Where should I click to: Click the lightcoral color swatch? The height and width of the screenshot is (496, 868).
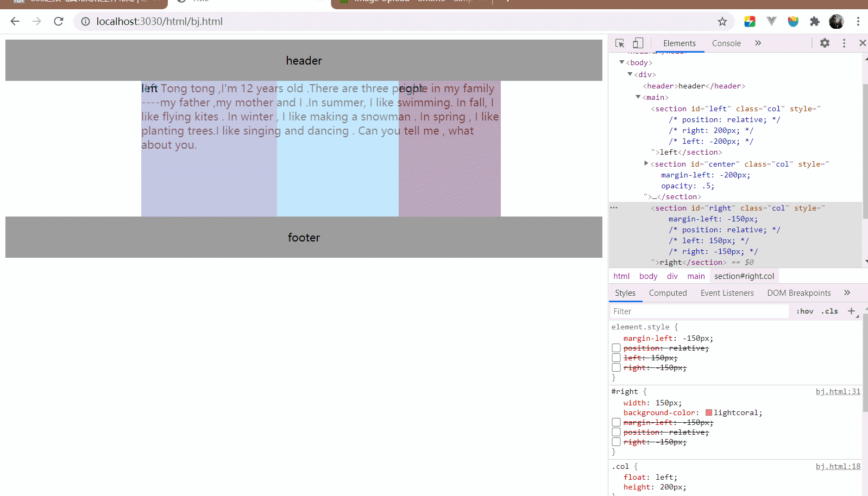tap(708, 412)
